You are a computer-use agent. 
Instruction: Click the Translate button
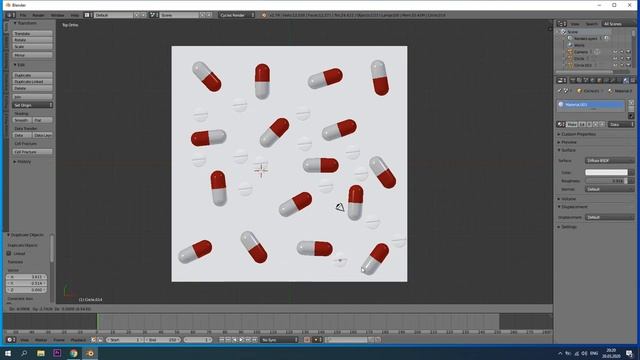pos(33,33)
